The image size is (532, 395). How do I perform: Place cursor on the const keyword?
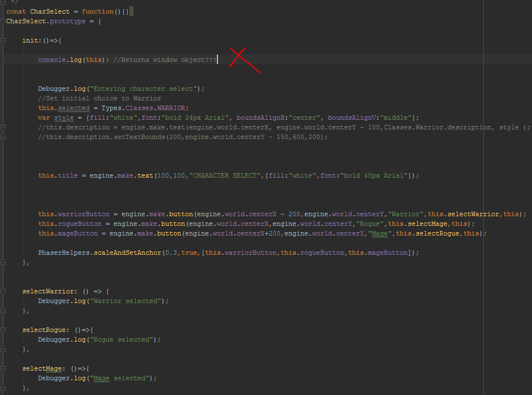coord(16,11)
